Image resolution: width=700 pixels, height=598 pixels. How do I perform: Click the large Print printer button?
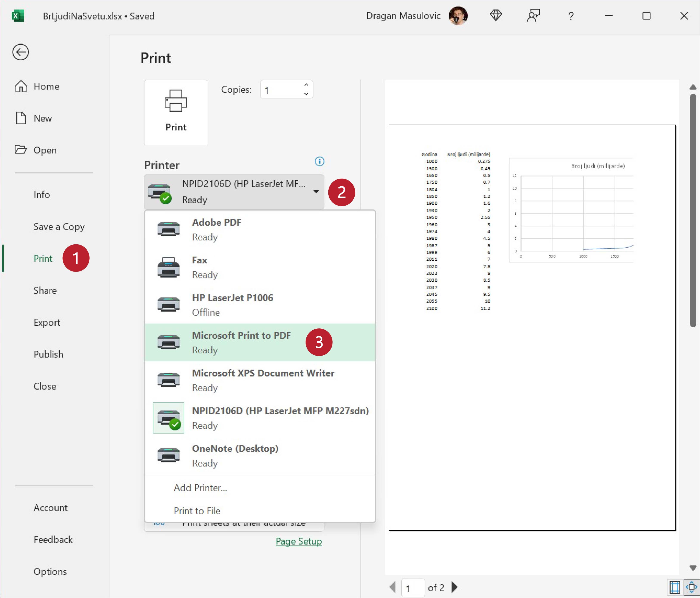click(x=176, y=112)
